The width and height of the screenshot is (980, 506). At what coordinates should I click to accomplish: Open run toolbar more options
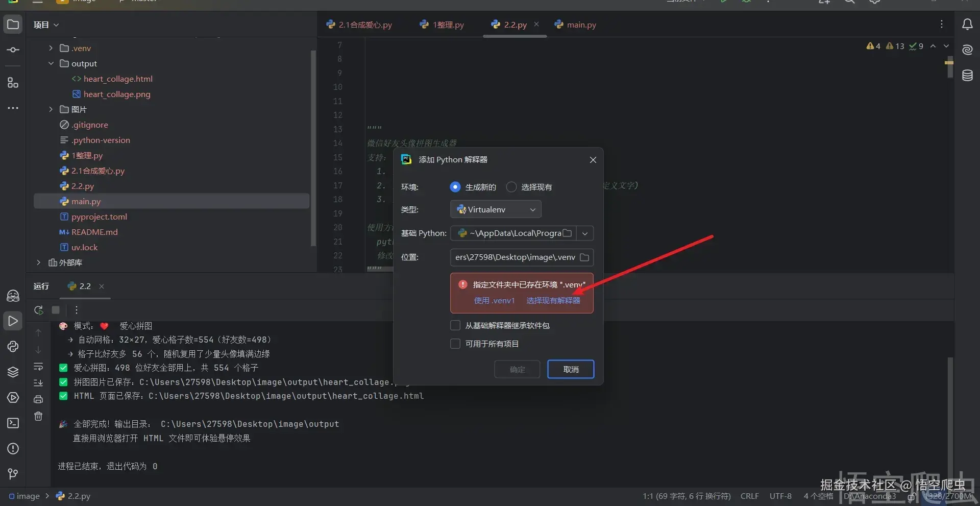[76, 310]
